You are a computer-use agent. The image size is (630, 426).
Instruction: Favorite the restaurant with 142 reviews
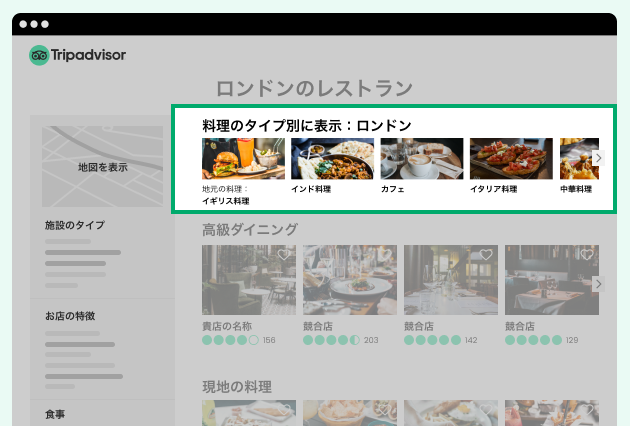(x=486, y=255)
